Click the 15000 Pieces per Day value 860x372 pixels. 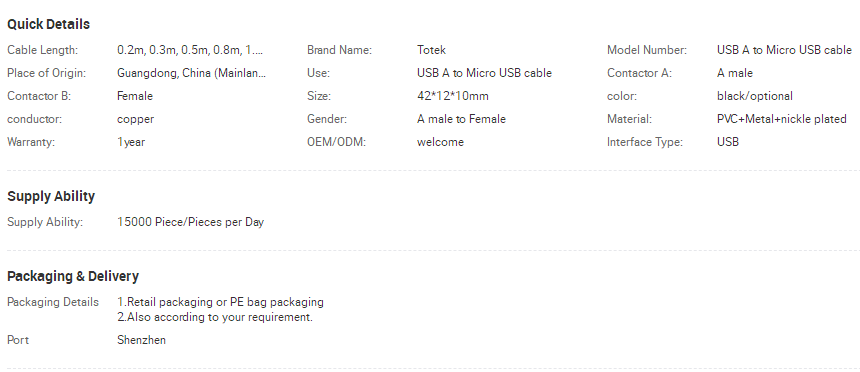click(x=190, y=222)
